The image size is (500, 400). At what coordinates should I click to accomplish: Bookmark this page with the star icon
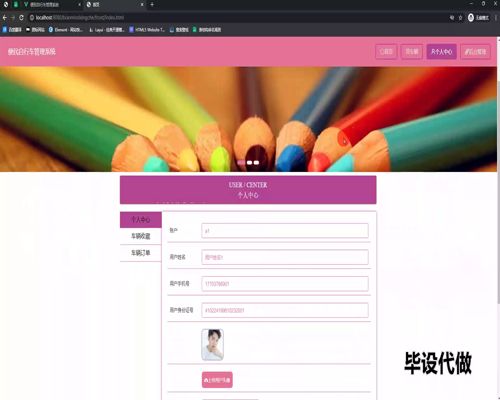click(x=460, y=18)
